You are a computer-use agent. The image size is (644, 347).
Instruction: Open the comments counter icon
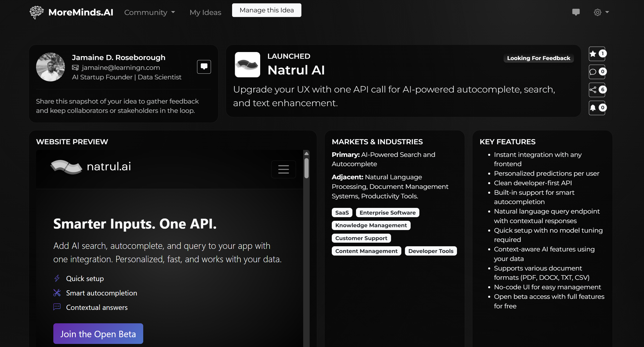coord(597,72)
